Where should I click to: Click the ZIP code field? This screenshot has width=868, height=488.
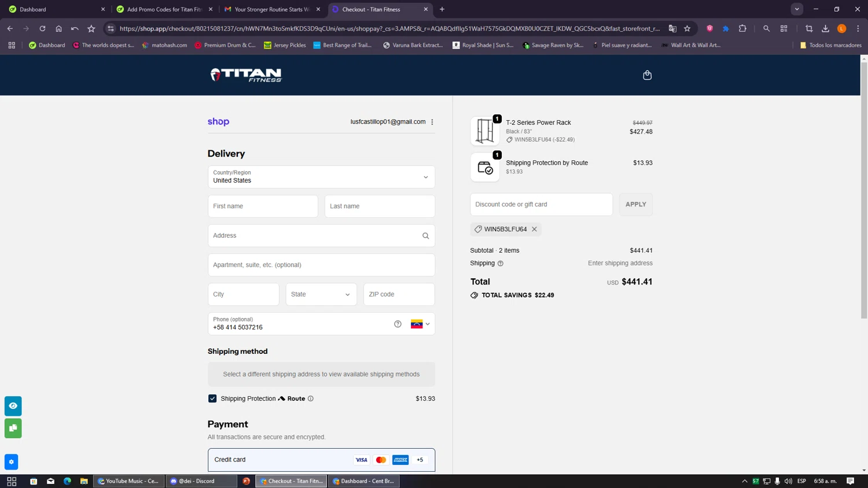coord(399,294)
